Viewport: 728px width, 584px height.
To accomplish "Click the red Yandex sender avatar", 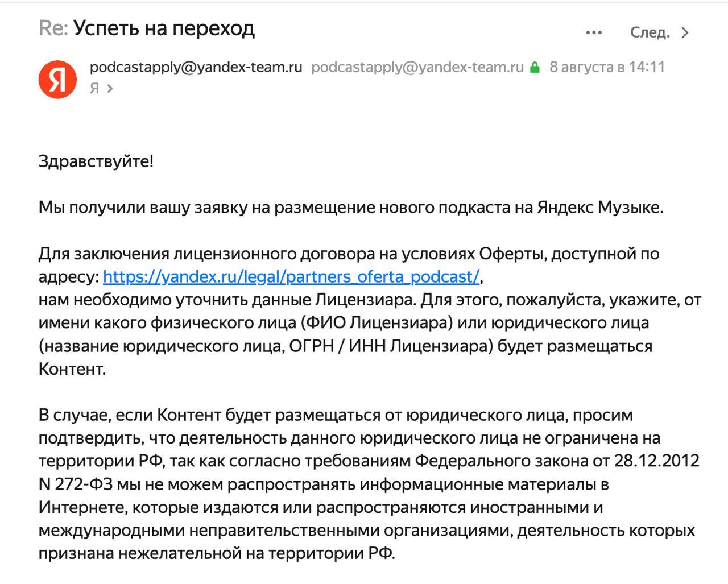I will pyautogui.click(x=57, y=79).
